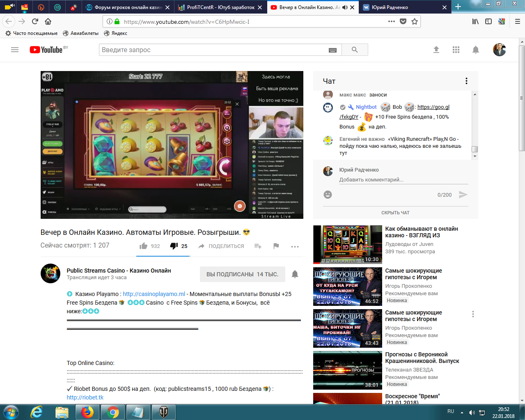Open the emoji picker in chat
Viewport: 525px width, 420px height.
(328, 195)
